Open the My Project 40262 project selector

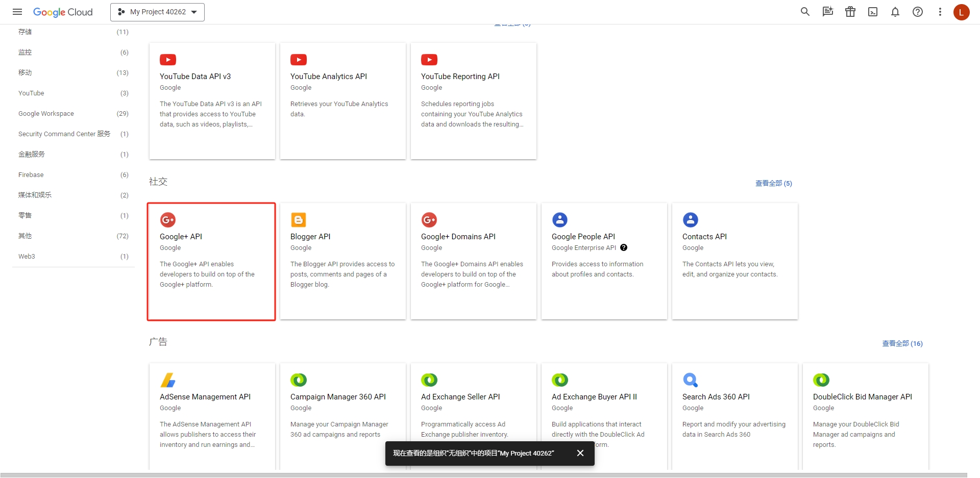point(157,12)
